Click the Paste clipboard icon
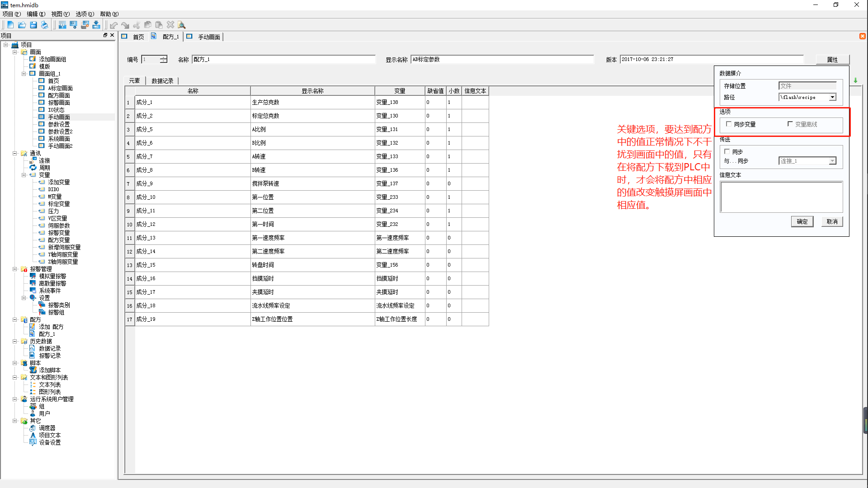Screen dimensions: 868x488 (159, 25)
